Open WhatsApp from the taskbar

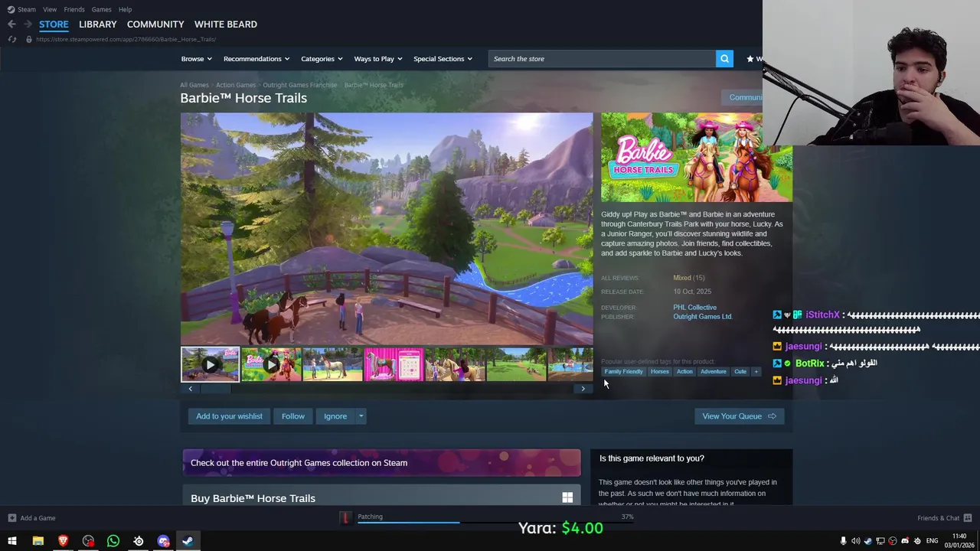pyautogui.click(x=113, y=541)
